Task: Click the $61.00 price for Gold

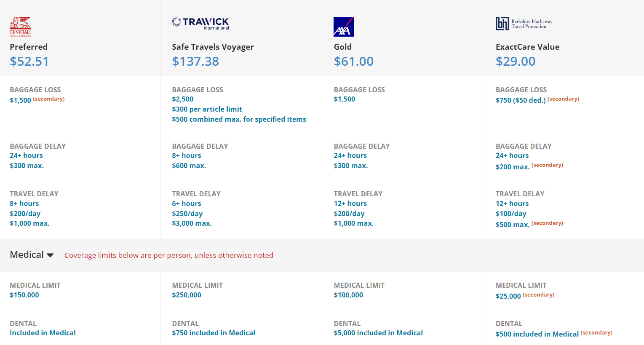Action: click(x=353, y=61)
